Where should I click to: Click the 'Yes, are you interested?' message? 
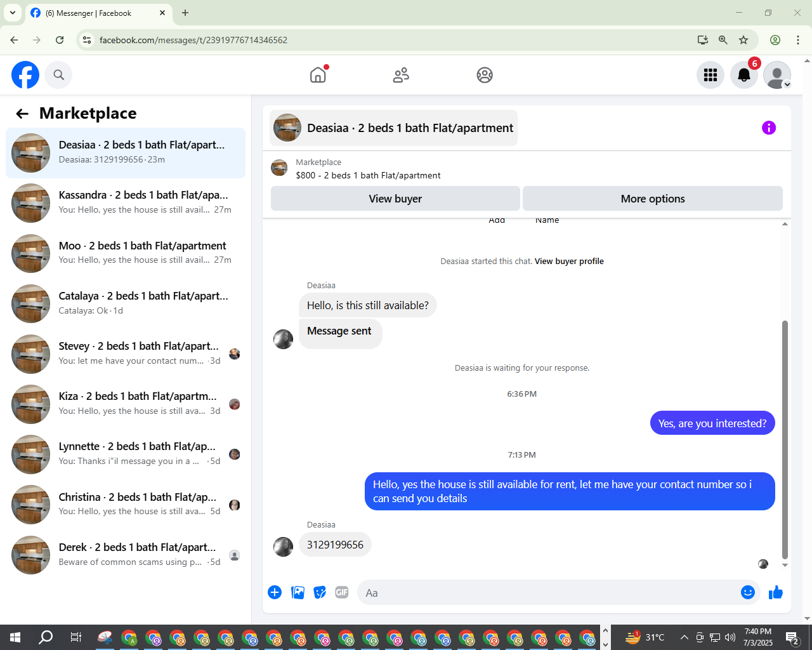[712, 423]
